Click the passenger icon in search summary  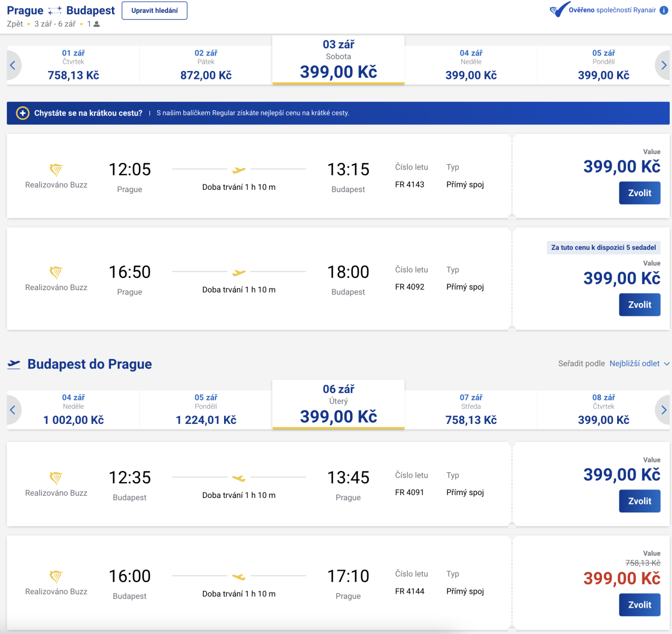pos(96,24)
